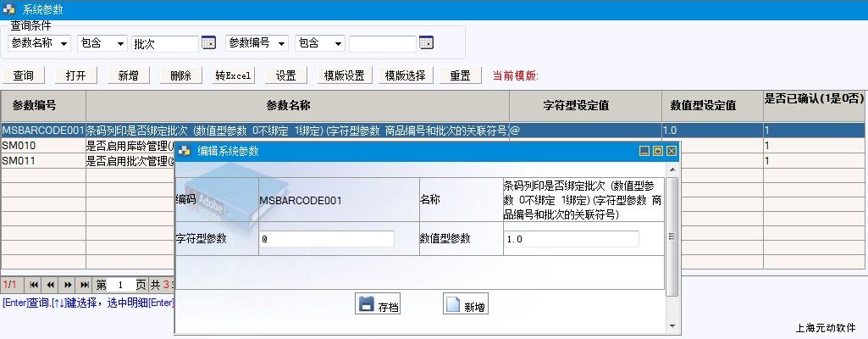Maximize the 编辑系统参数 dialog
868x339 pixels.
[658, 151]
